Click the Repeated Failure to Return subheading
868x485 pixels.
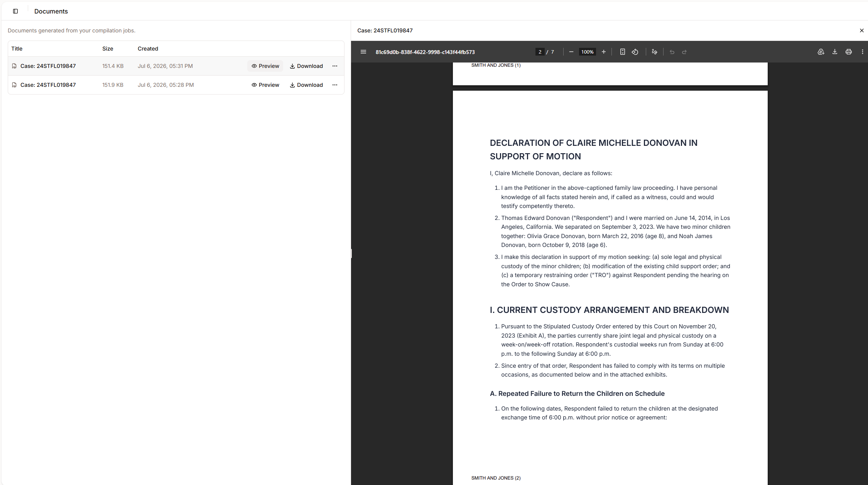[577, 394]
